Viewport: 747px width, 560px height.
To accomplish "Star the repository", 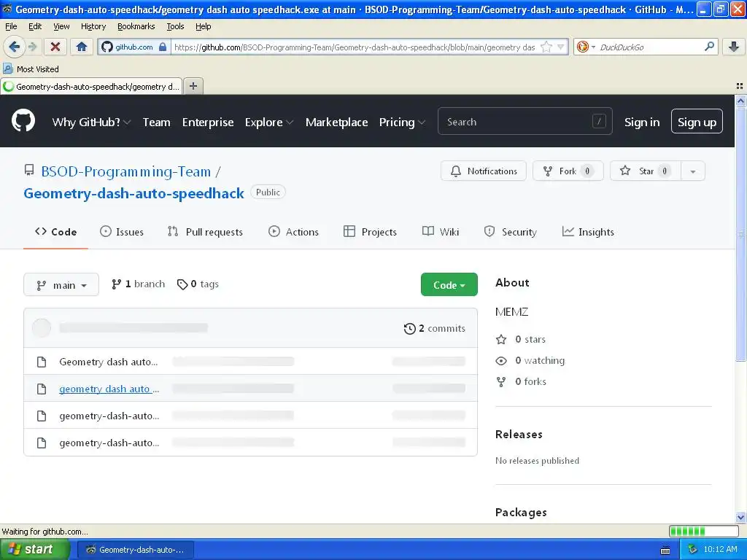I will coord(646,171).
